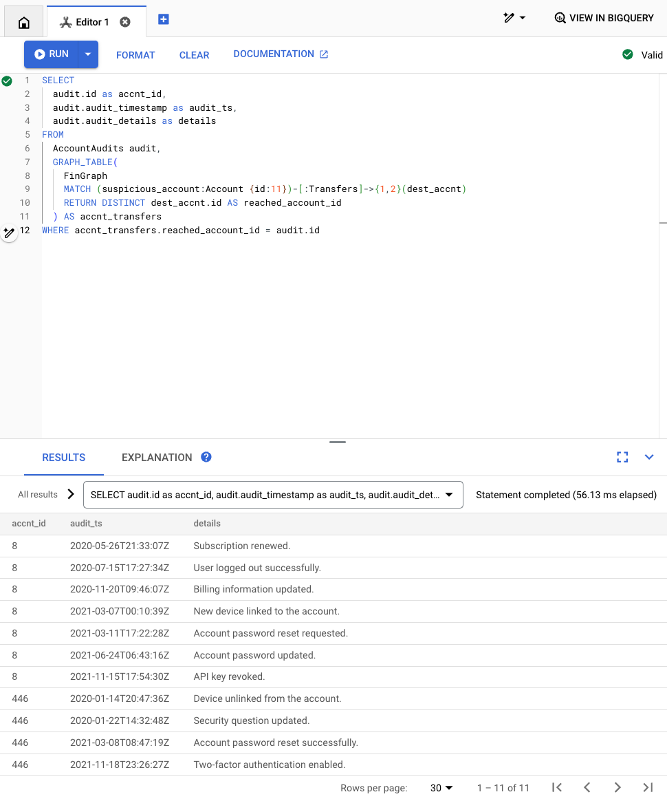Click the Explanation help question icon
667x812 pixels.
[206, 457]
